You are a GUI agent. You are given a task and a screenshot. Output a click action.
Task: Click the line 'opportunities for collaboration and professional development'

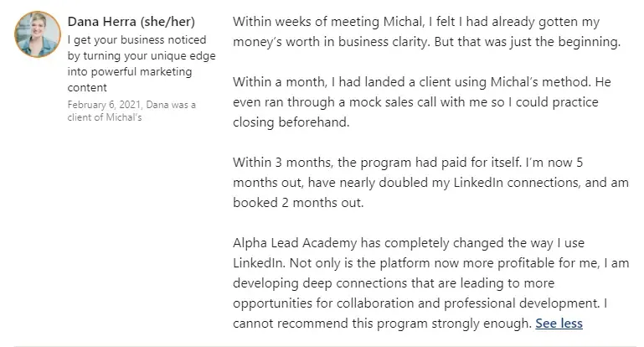420,303
